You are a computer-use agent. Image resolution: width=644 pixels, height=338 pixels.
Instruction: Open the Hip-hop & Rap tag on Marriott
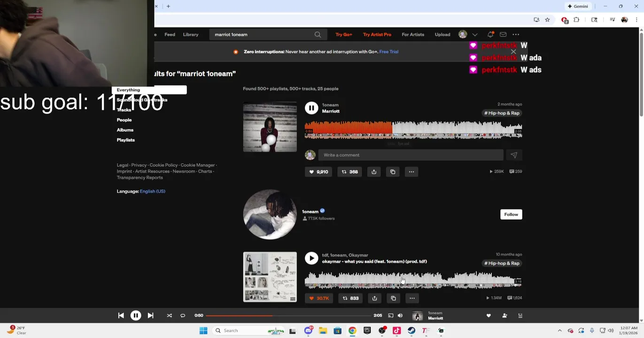click(x=502, y=113)
